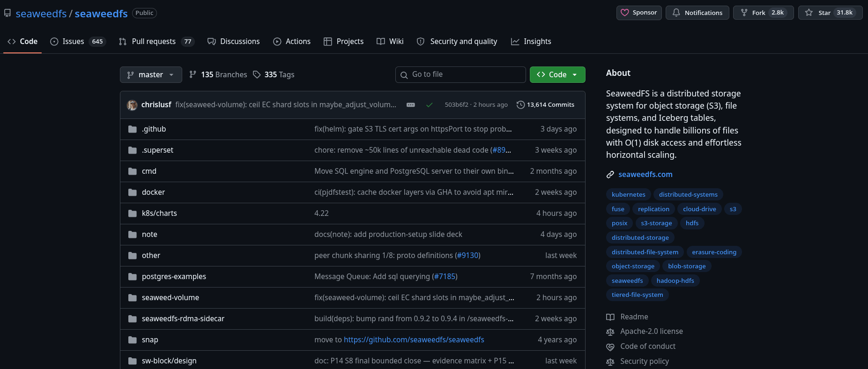This screenshot has height=369, width=868.
Task: Expand the master branch dropdown
Action: [x=151, y=74]
